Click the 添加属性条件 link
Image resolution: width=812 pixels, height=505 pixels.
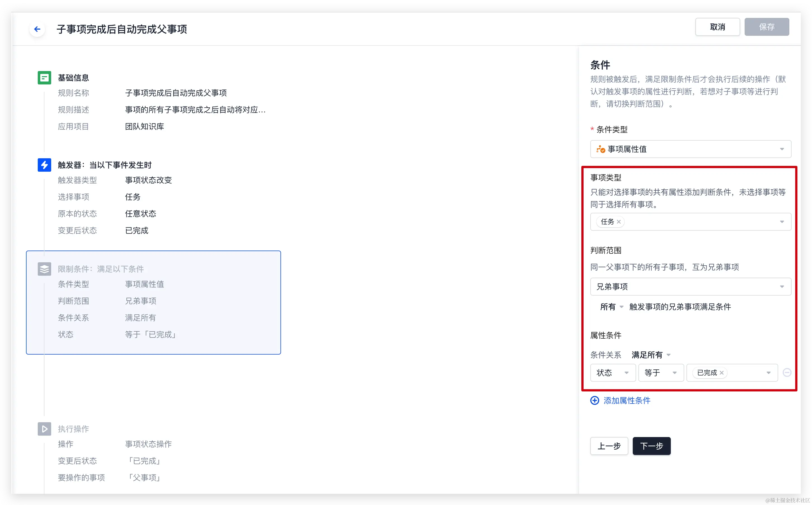pos(627,400)
